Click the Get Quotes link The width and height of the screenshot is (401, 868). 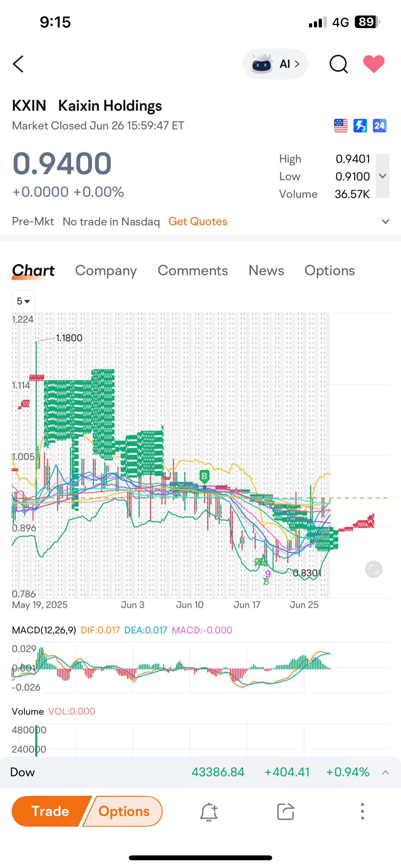click(x=198, y=222)
